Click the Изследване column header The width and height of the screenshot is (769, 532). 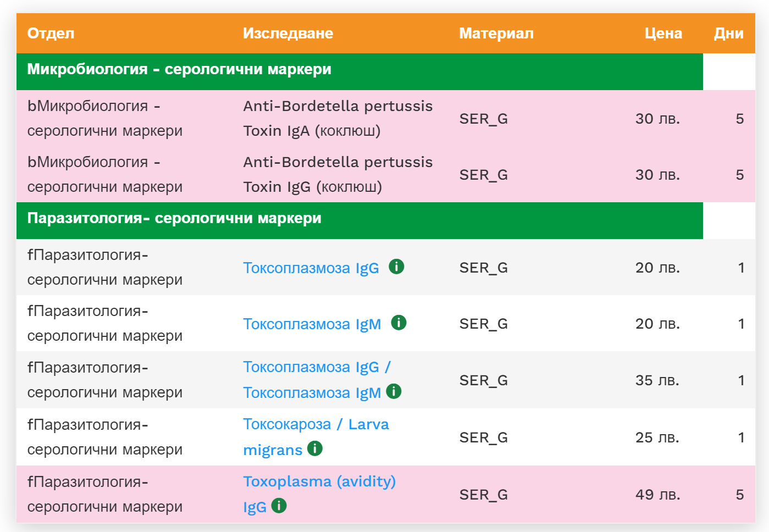[x=288, y=34]
